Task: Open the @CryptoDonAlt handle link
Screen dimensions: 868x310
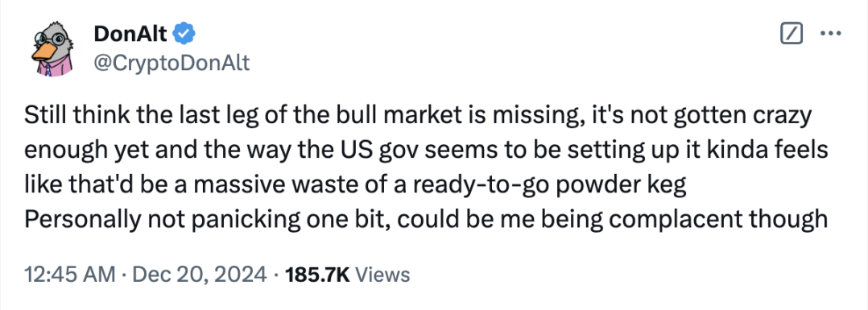Action: pos(172,64)
